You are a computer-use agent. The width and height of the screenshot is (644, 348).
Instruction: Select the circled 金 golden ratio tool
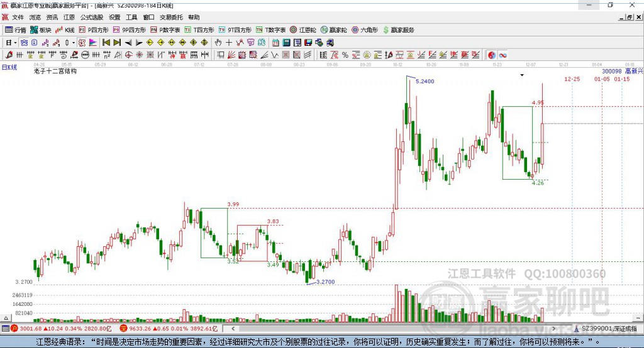(x=367, y=55)
